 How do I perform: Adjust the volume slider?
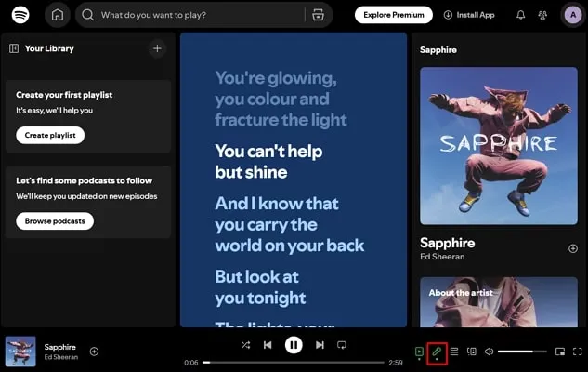pyautogui.click(x=522, y=352)
